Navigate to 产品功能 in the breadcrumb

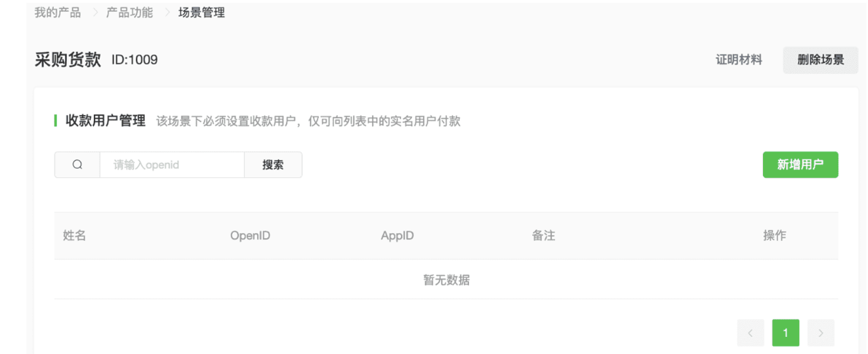(x=129, y=12)
